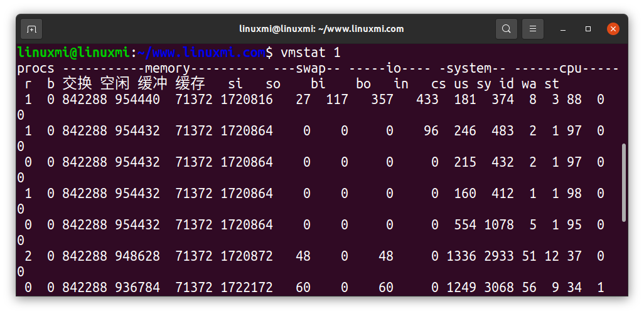The height and width of the screenshot is (314, 644).
Task: Click the procs header
Action: [36, 68]
